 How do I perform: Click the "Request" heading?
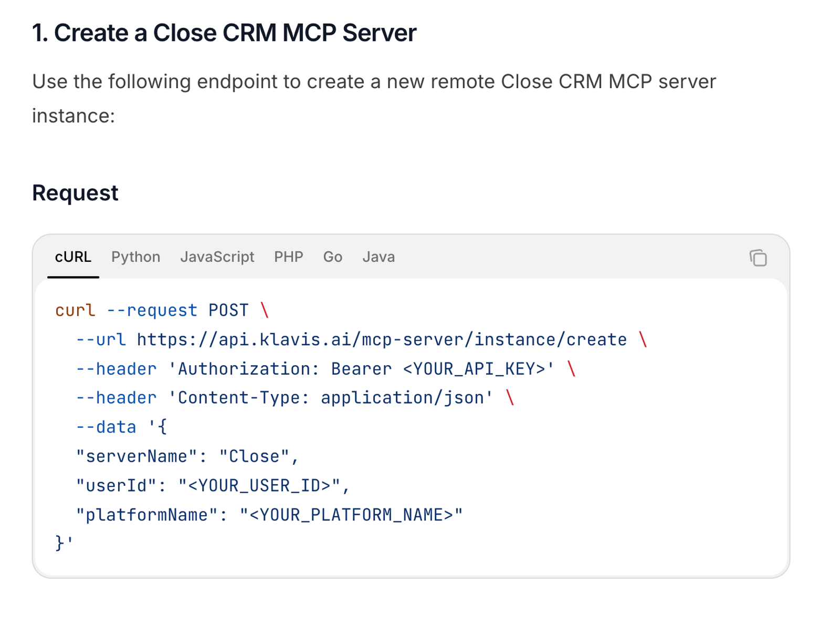[x=75, y=193]
